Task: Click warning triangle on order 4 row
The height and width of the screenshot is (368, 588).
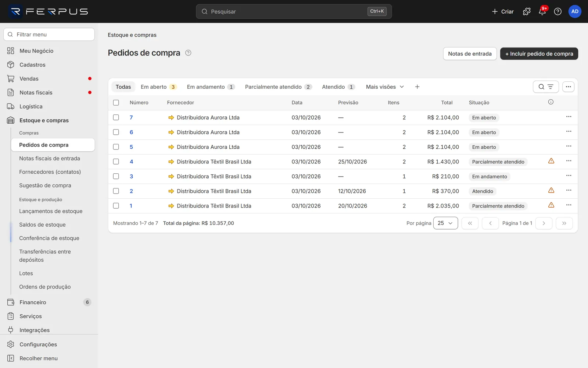Action: pos(551,161)
